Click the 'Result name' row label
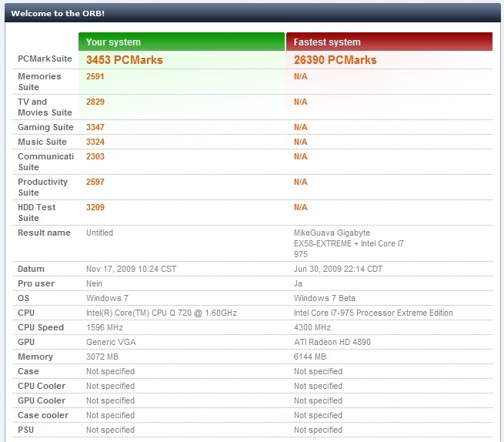The image size is (504, 442). point(44,233)
